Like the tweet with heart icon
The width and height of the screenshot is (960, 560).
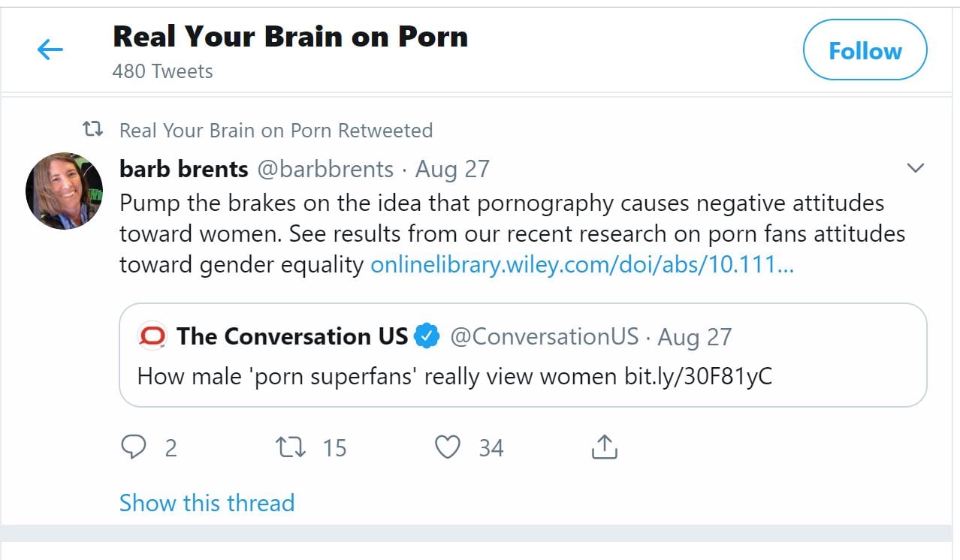pyautogui.click(x=448, y=447)
